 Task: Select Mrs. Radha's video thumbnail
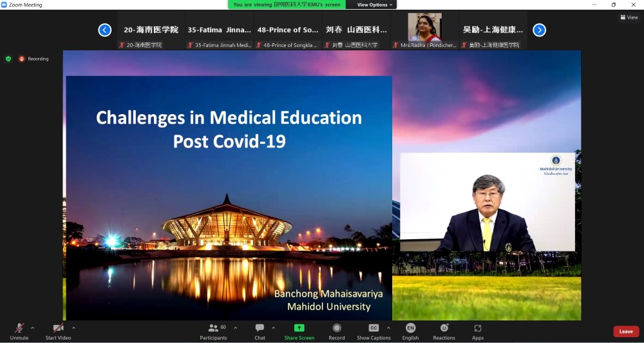click(424, 30)
